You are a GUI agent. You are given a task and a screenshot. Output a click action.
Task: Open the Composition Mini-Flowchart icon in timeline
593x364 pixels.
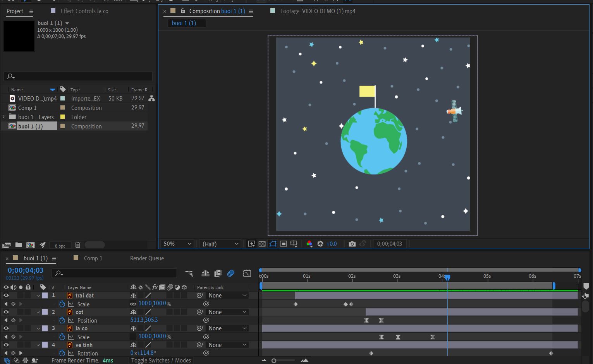click(x=189, y=273)
